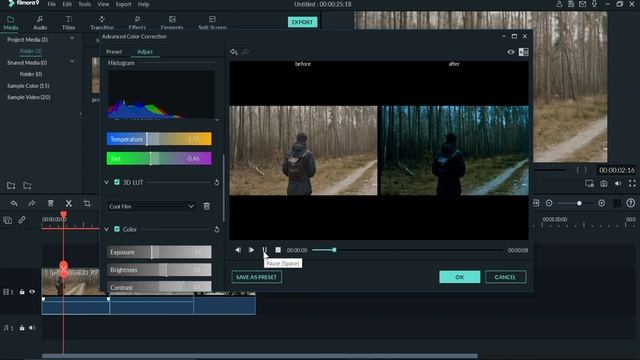Collapse the 3D LUT section
This screenshot has width=640, height=360.
click(x=107, y=182)
